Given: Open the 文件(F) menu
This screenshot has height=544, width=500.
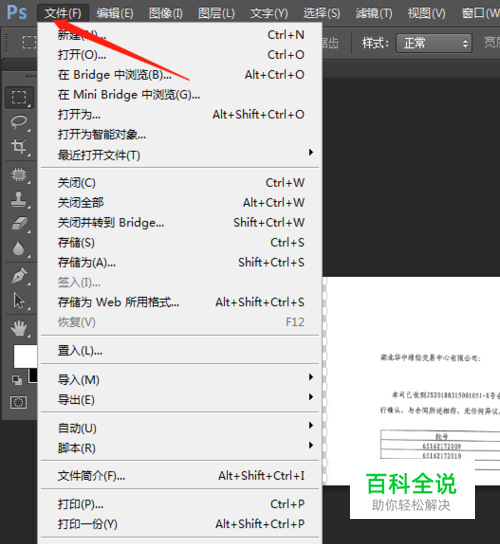Looking at the screenshot, I should (63, 13).
